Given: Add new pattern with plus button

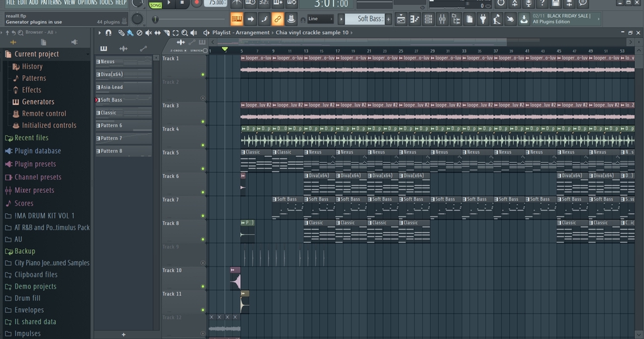Looking at the screenshot, I should click(388, 19).
